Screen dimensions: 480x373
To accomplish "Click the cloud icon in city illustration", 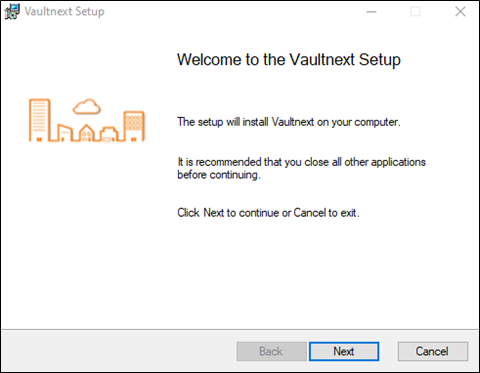I will pos(87,106).
